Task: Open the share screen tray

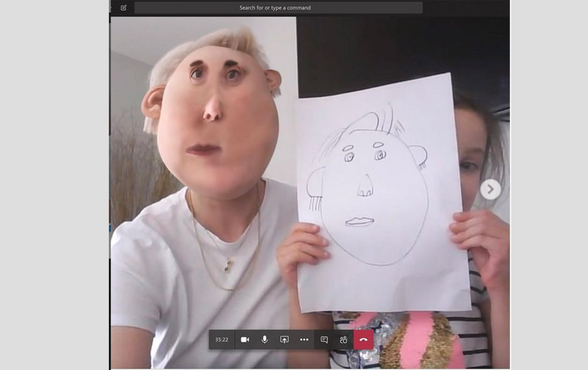Action: [284, 340]
